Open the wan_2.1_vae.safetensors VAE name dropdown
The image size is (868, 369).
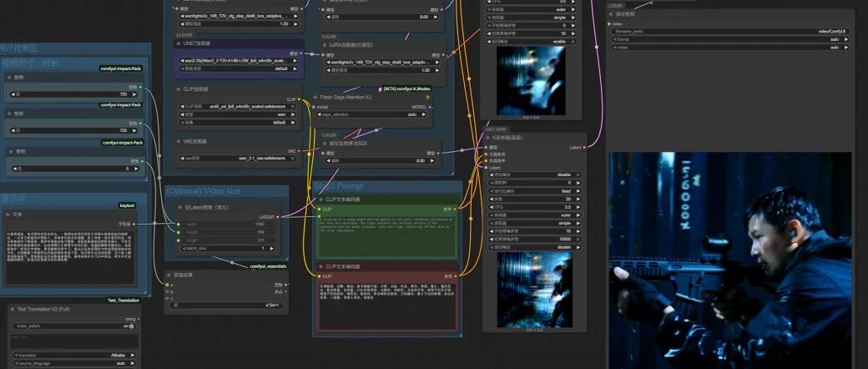click(240, 158)
